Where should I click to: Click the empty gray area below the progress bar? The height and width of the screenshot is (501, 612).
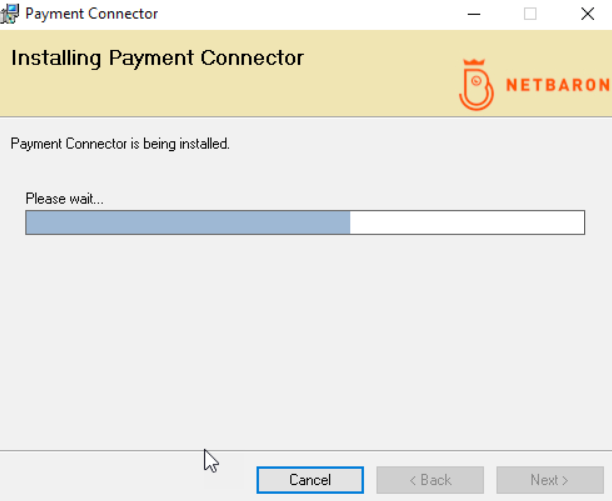pos(300,340)
